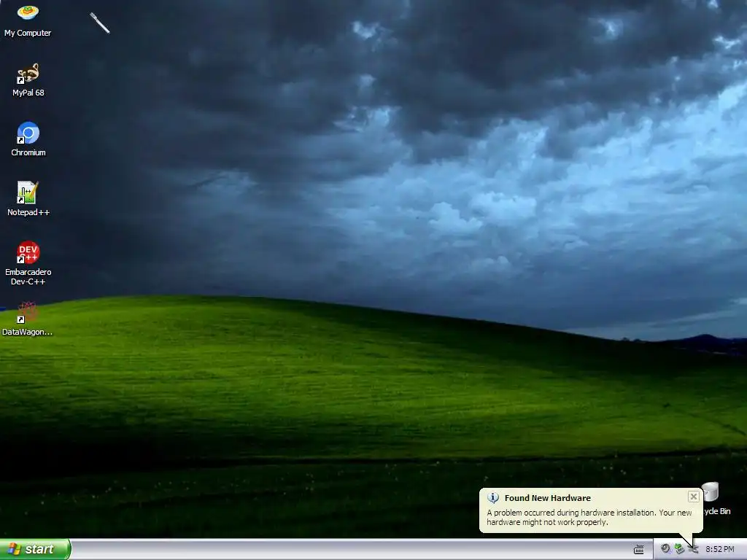Open the Start menu
747x560 pixels.
(35, 549)
